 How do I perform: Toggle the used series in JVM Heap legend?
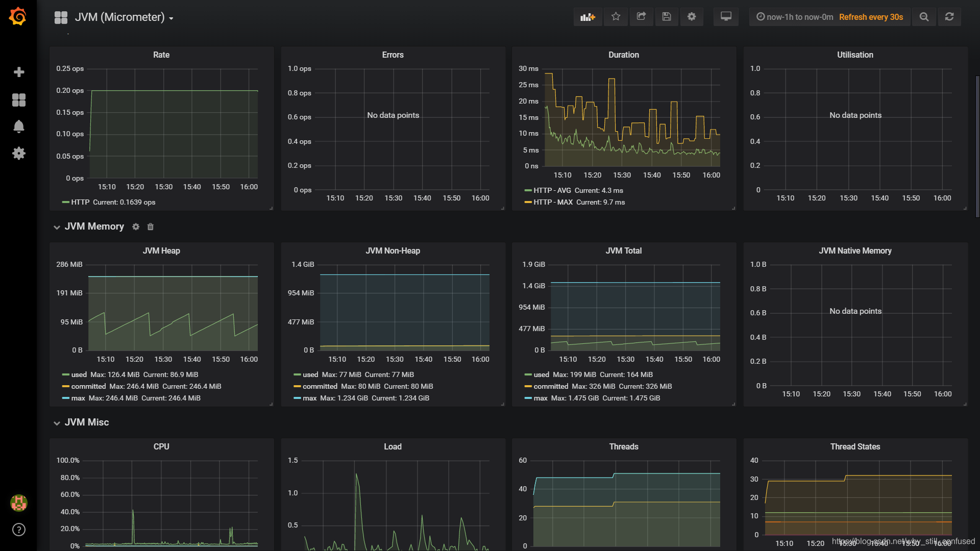[x=79, y=374]
